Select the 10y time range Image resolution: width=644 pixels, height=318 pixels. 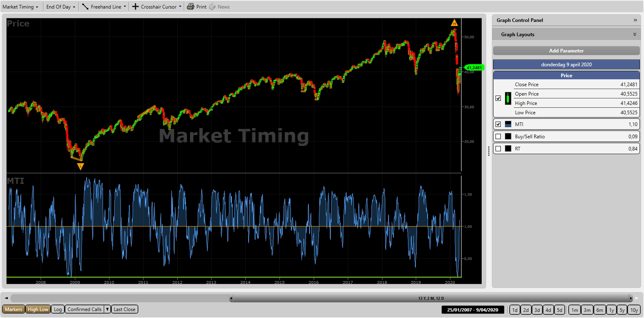[x=634, y=310]
